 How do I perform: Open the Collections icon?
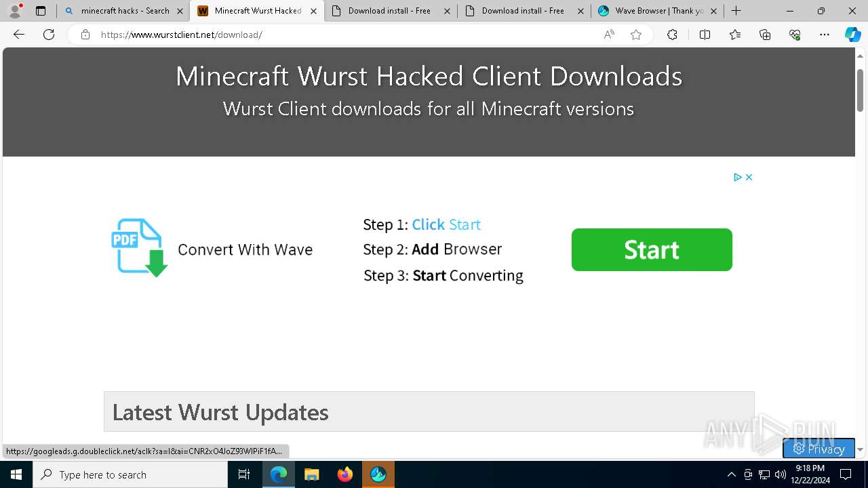coord(765,35)
